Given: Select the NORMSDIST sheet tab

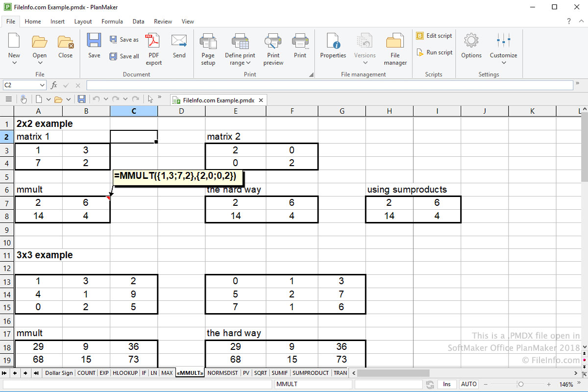Looking at the screenshot, I should pyautogui.click(x=222, y=373).
